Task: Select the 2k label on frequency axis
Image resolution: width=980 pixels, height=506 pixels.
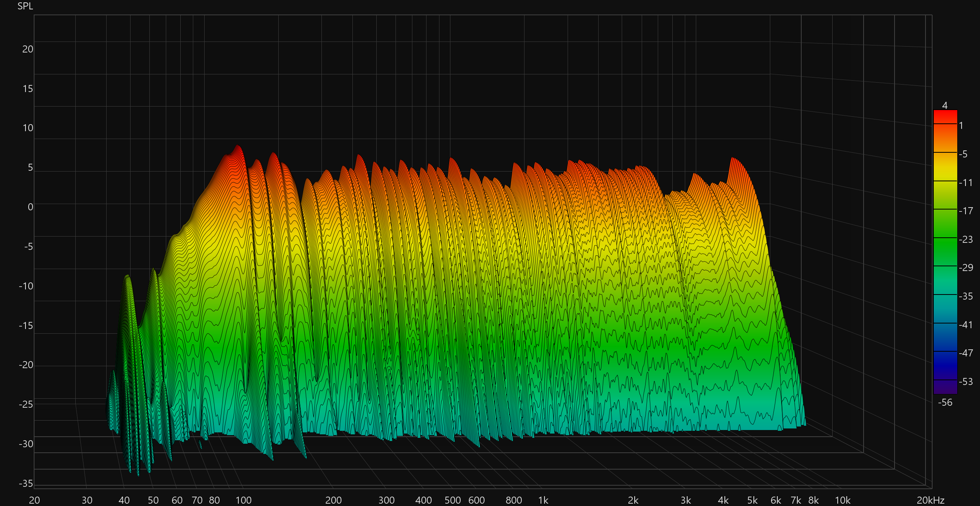Action: coord(633,500)
